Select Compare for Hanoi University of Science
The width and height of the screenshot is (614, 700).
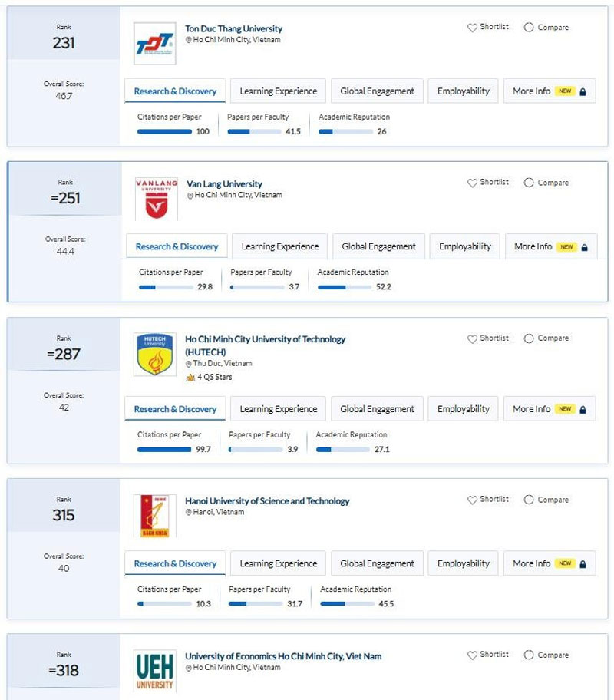coord(529,500)
